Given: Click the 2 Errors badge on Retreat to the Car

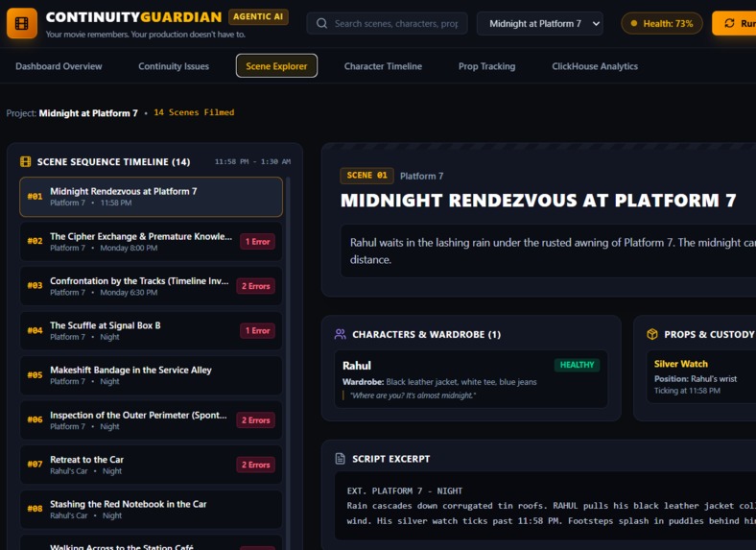Looking at the screenshot, I should pyautogui.click(x=255, y=465).
